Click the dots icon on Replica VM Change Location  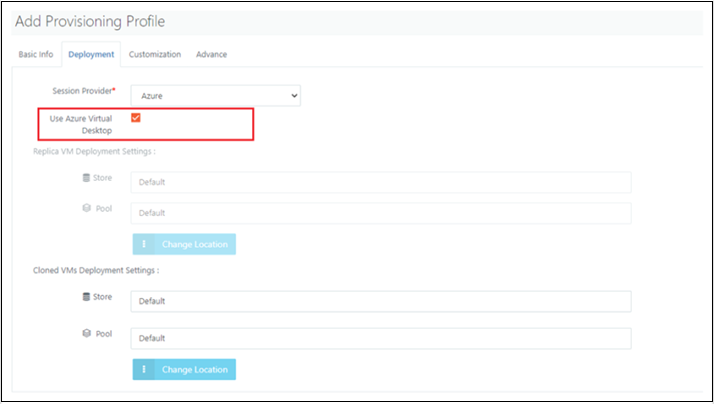[144, 244]
